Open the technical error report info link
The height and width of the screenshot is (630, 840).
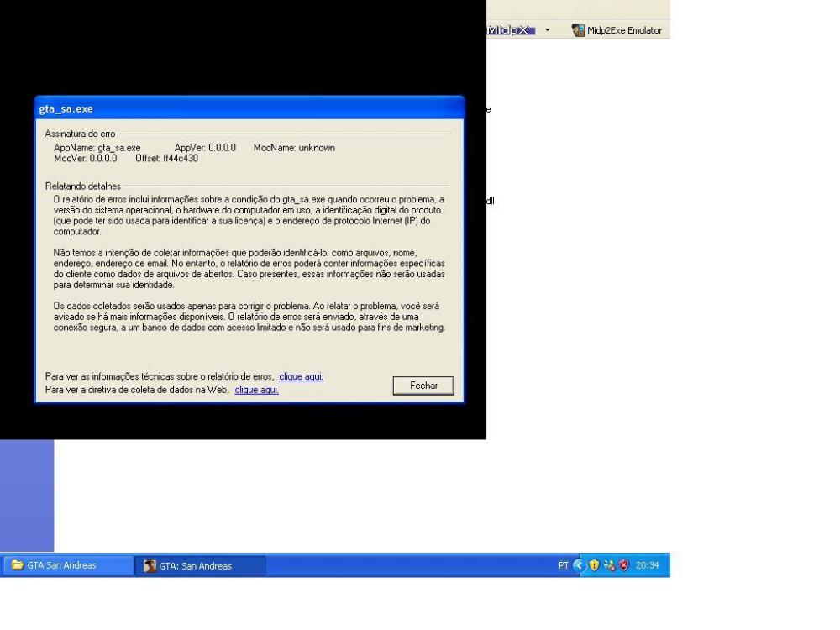pos(301,376)
